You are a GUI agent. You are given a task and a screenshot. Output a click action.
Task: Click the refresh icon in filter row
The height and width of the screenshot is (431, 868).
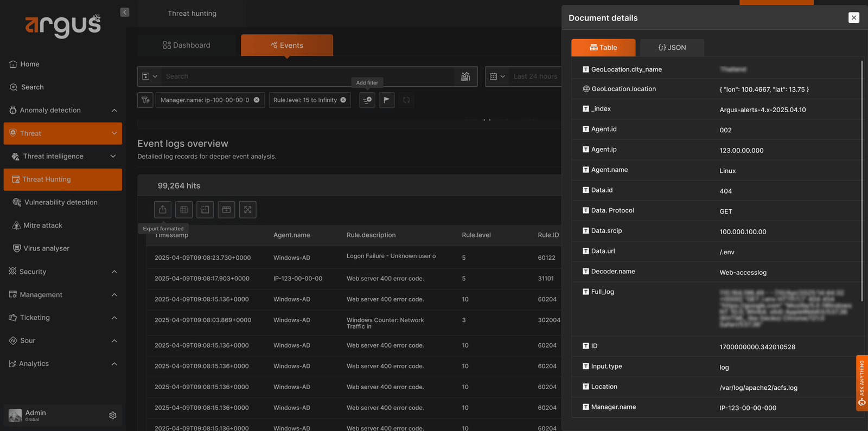coord(406,100)
